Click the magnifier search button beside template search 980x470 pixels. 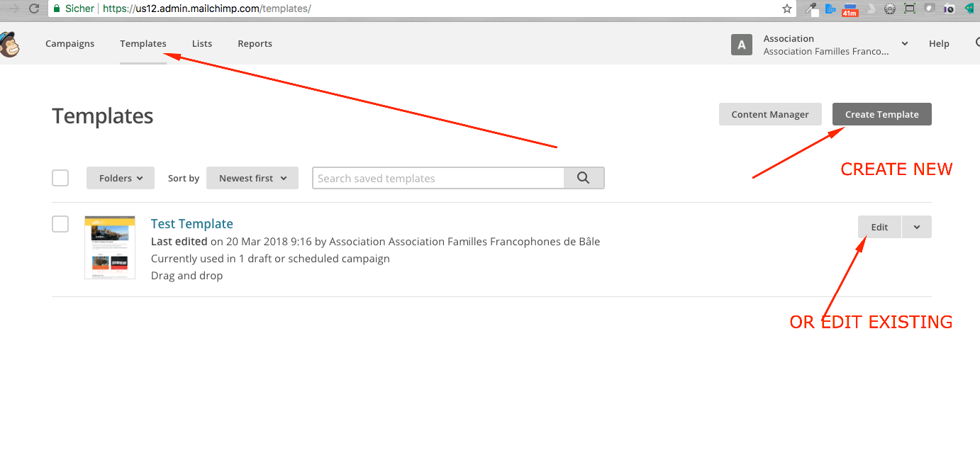[584, 178]
